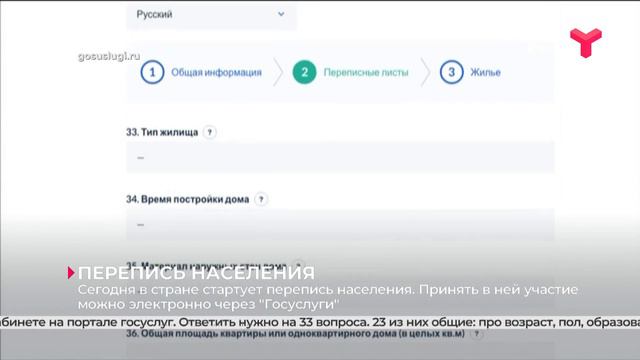This screenshot has width=640, height=360.
Task: Show help for 36. Общая площадь квартиры
Action: pyautogui.click(x=476, y=333)
